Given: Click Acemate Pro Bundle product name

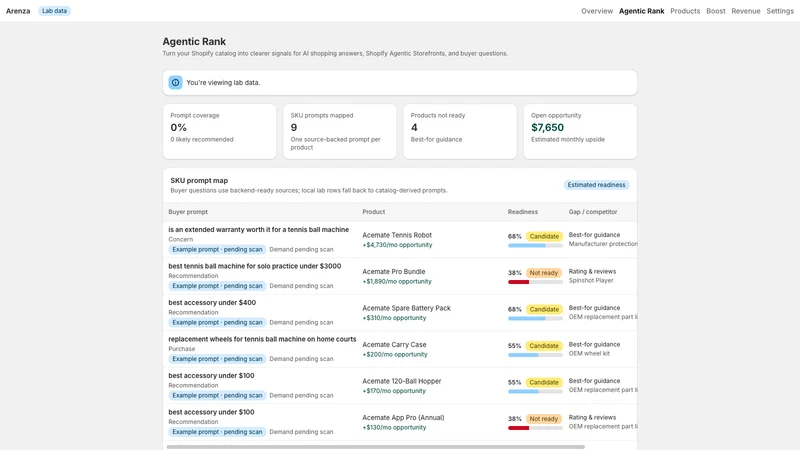Looking at the screenshot, I should (x=393, y=271).
